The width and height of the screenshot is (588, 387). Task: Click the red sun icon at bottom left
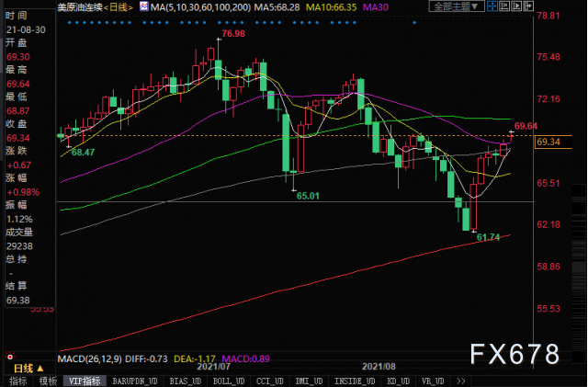coord(10,357)
